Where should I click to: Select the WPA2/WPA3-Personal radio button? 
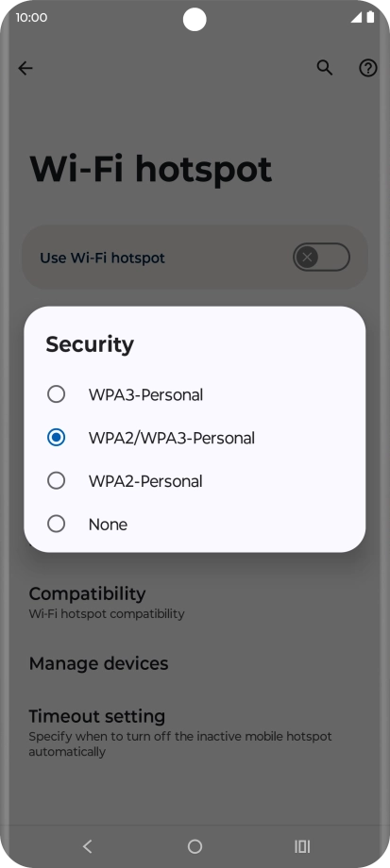tap(56, 438)
